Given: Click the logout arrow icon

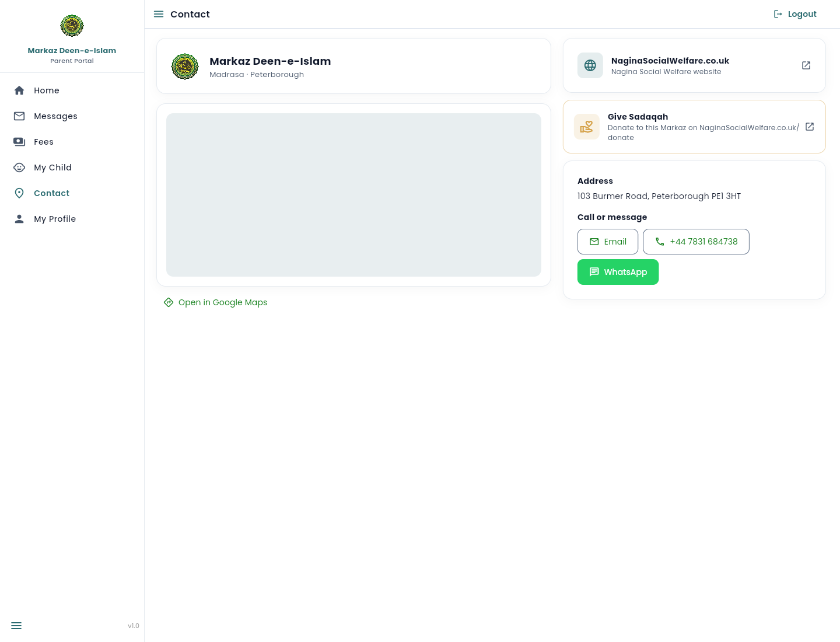Looking at the screenshot, I should [778, 14].
